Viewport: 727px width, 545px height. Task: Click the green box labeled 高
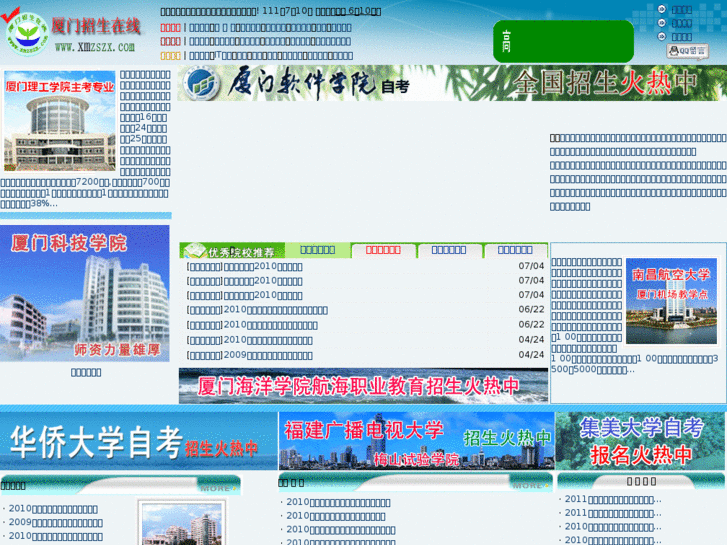(563, 41)
